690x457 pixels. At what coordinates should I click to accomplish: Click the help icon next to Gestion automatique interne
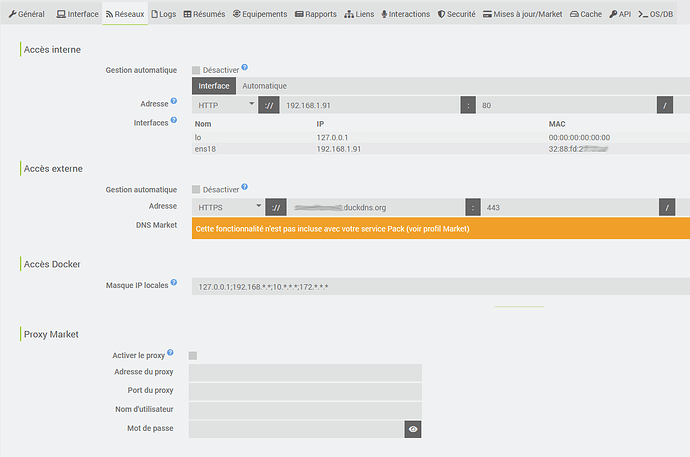pos(244,67)
